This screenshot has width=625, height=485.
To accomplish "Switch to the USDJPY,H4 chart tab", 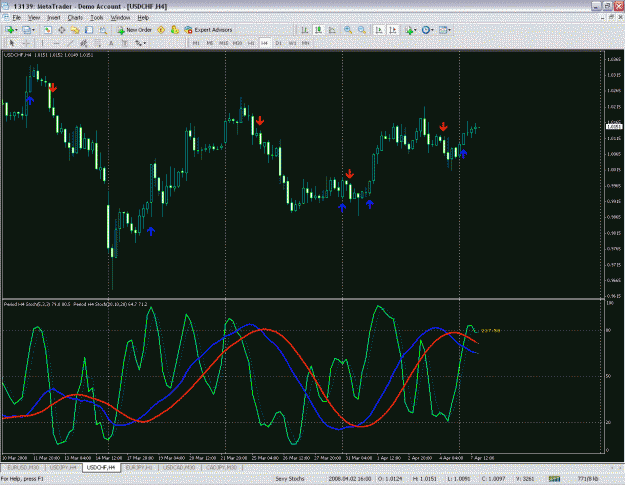I will click(63, 467).
